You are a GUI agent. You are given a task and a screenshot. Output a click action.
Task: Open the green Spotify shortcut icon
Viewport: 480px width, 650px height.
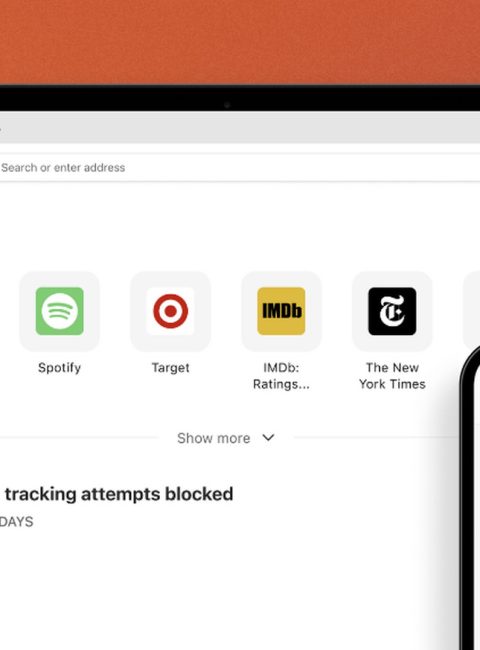point(60,311)
